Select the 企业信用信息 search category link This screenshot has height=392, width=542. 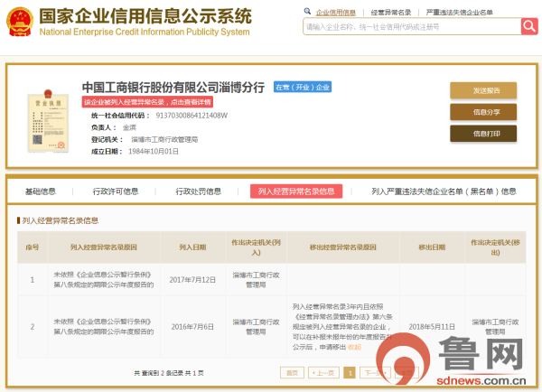(336, 13)
